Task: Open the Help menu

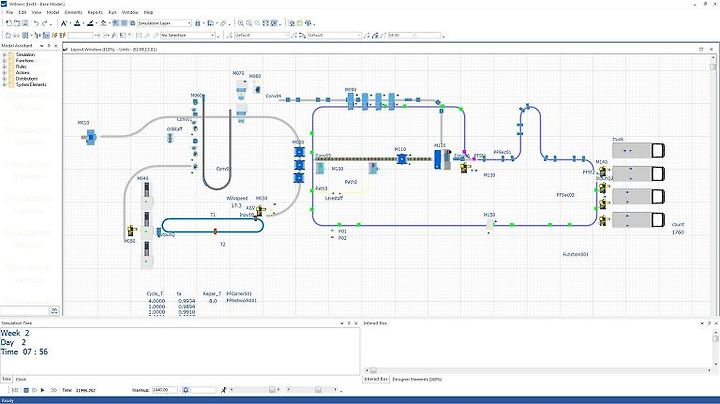Action: pyautogui.click(x=148, y=12)
